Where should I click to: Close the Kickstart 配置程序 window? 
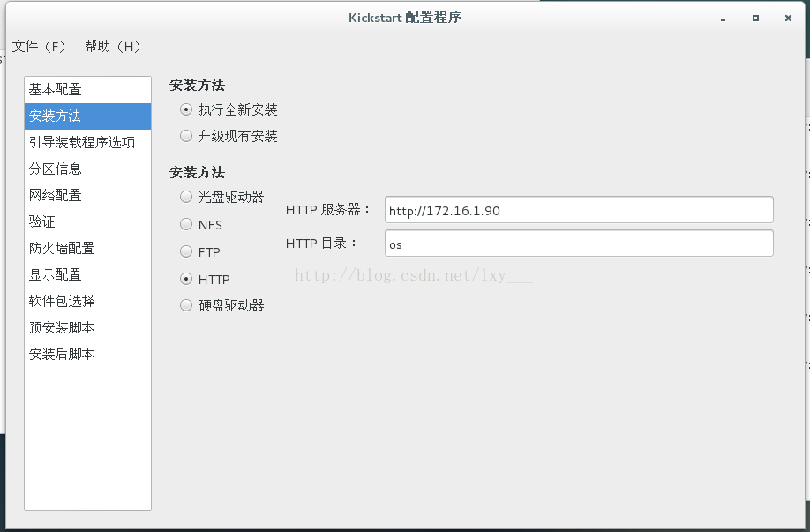pyautogui.click(x=788, y=18)
